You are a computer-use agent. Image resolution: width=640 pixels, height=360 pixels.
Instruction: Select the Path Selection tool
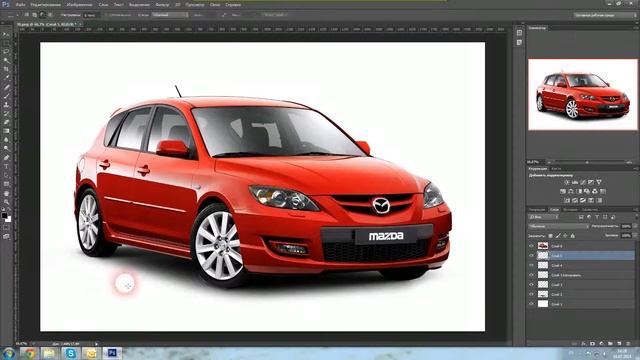click(x=6, y=175)
